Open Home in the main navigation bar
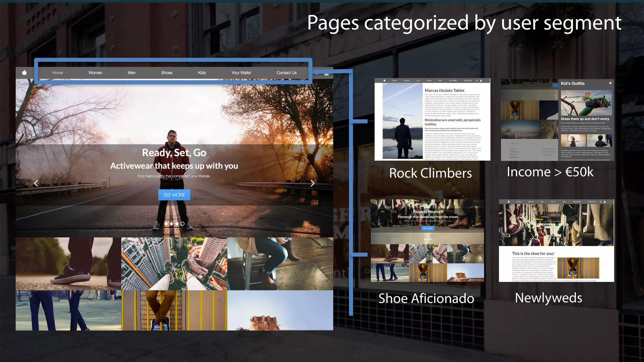Viewport: 644px width, 362px height. pos(58,73)
